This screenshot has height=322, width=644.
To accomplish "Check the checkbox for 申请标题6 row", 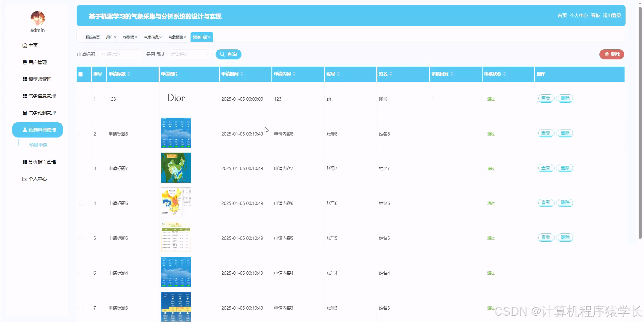I will point(80,203).
